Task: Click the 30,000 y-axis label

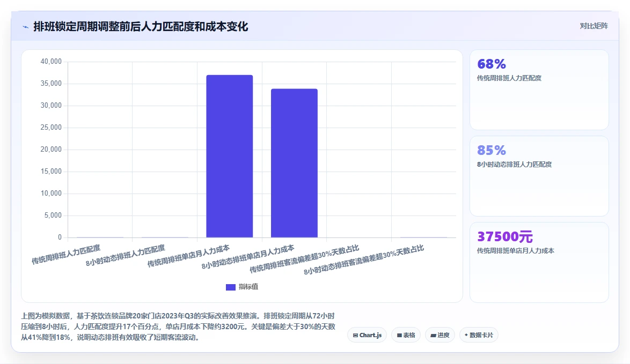Action: (51, 105)
